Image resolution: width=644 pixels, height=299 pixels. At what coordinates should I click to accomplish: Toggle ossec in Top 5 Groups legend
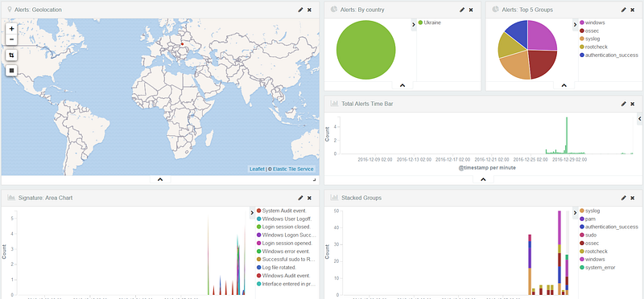click(590, 31)
